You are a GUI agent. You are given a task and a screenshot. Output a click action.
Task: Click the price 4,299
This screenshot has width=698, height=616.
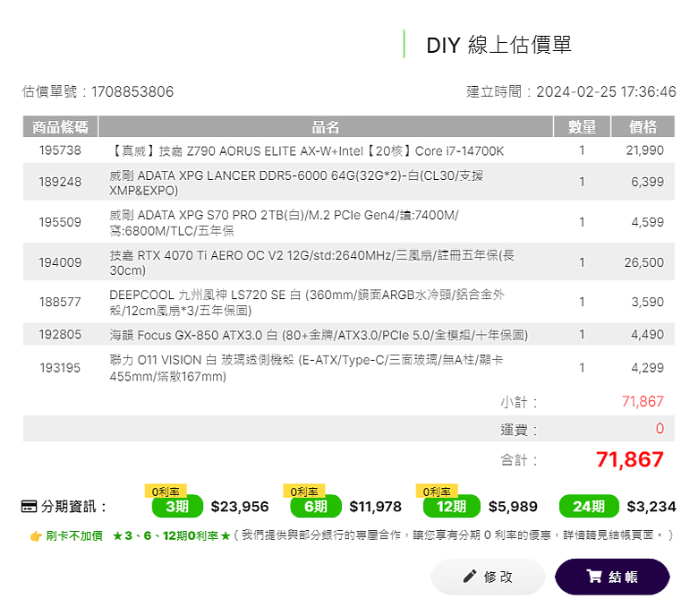pyautogui.click(x=647, y=368)
